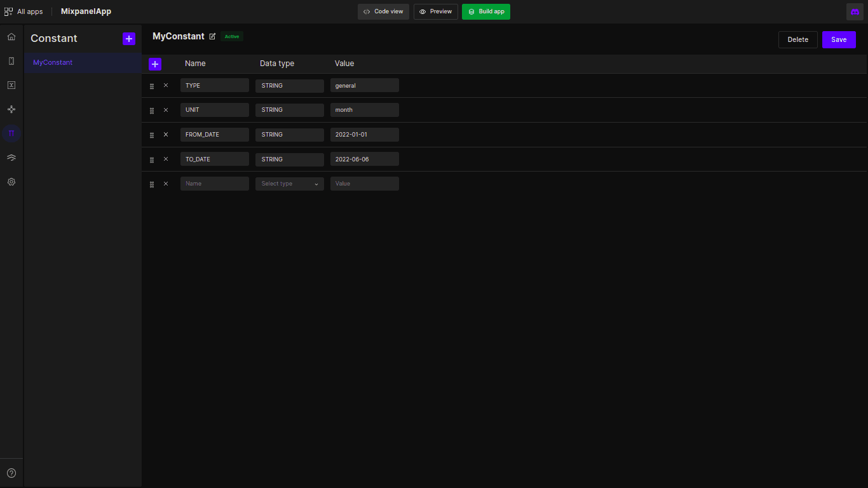Switch to Code view
The width and height of the screenshot is (868, 488).
383,11
